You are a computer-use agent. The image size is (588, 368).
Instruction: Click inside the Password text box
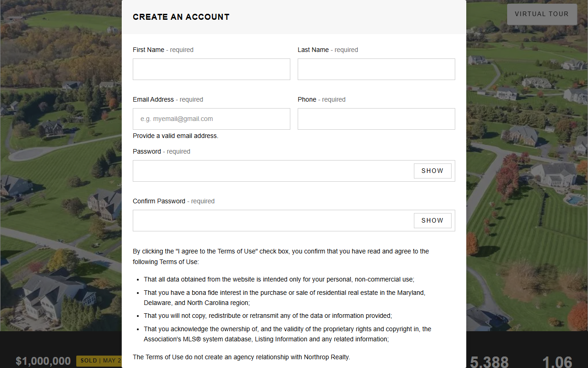click(273, 171)
